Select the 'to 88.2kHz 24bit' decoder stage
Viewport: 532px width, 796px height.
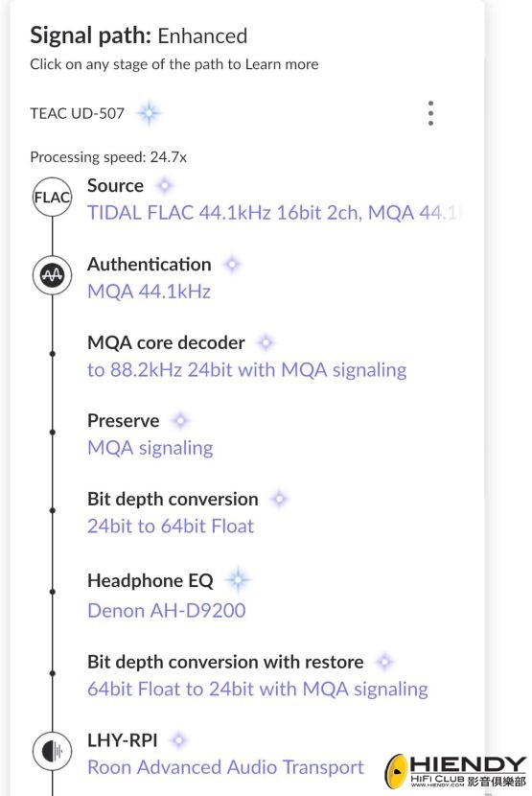pyautogui.click(x=246, y=370)
